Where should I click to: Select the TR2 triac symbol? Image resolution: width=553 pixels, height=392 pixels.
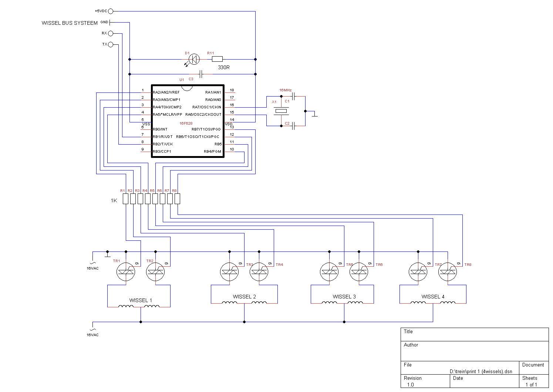(155, 272)
